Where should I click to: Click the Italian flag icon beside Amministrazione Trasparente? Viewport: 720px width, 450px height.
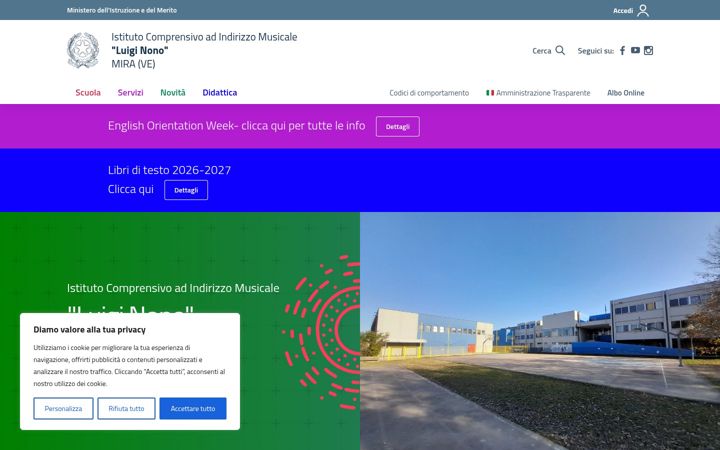click(490, 93)
